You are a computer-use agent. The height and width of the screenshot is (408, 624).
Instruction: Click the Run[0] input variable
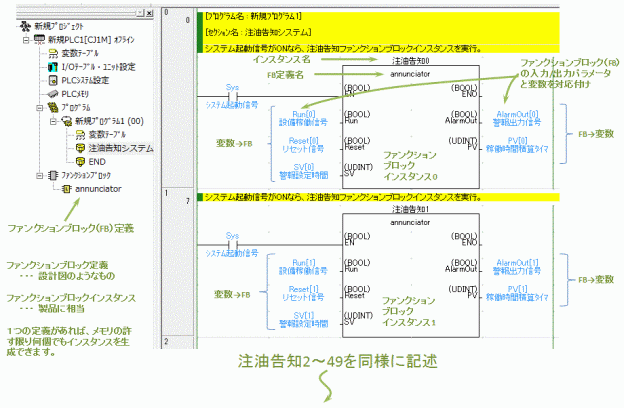303,119
